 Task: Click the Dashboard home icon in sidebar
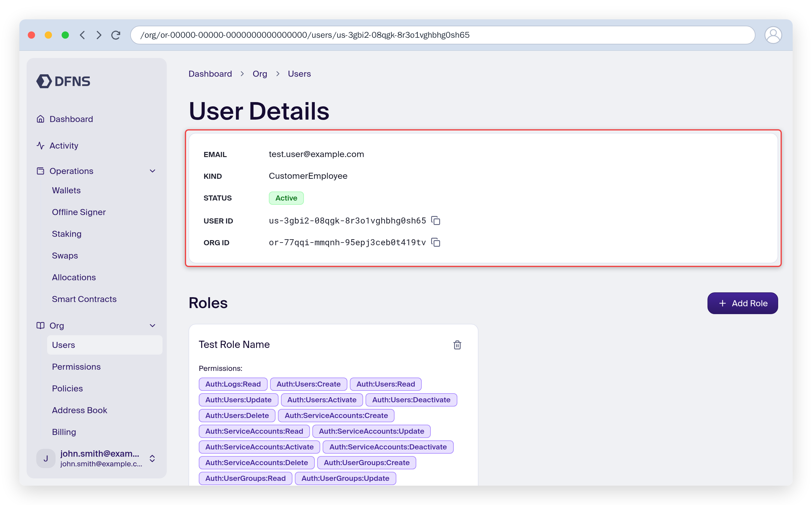40,119
